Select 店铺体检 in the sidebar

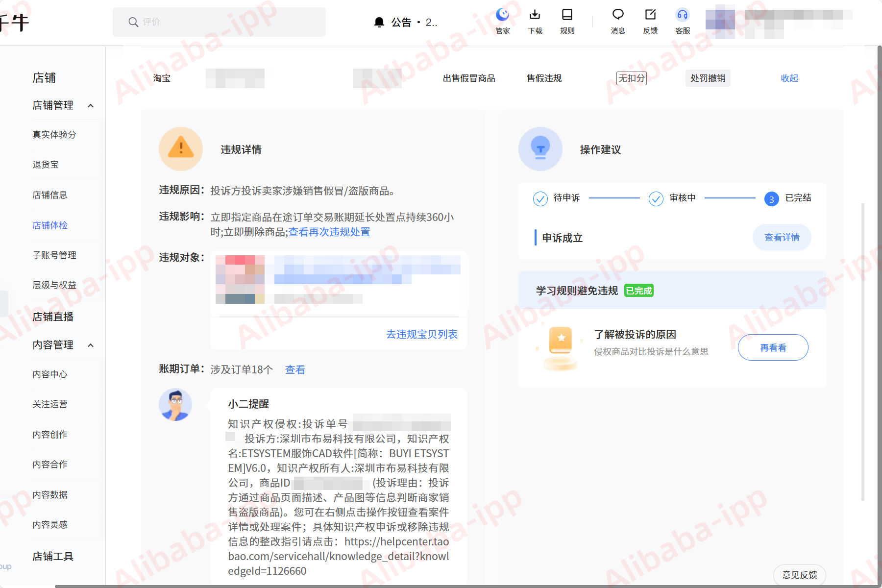(50, 225)
